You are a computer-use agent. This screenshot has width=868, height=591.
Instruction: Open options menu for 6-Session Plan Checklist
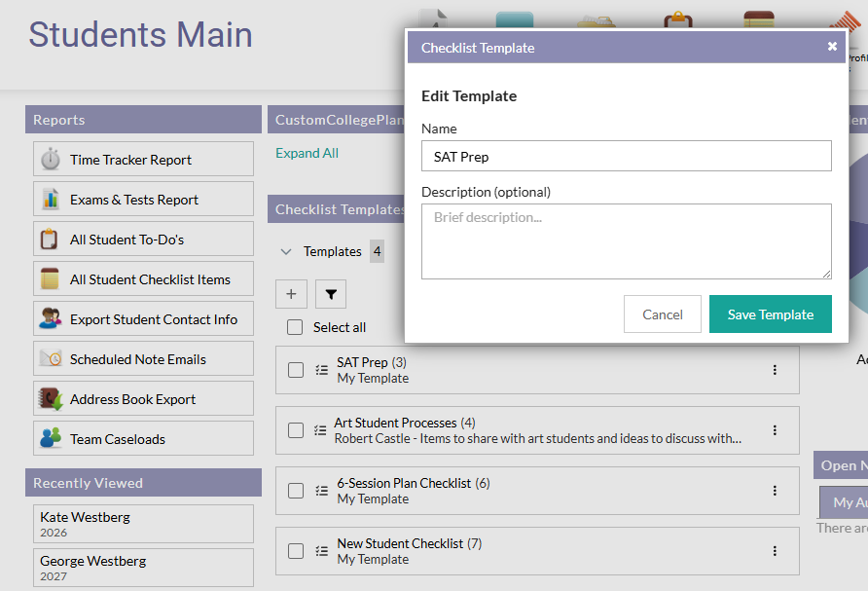pos(775,491)
